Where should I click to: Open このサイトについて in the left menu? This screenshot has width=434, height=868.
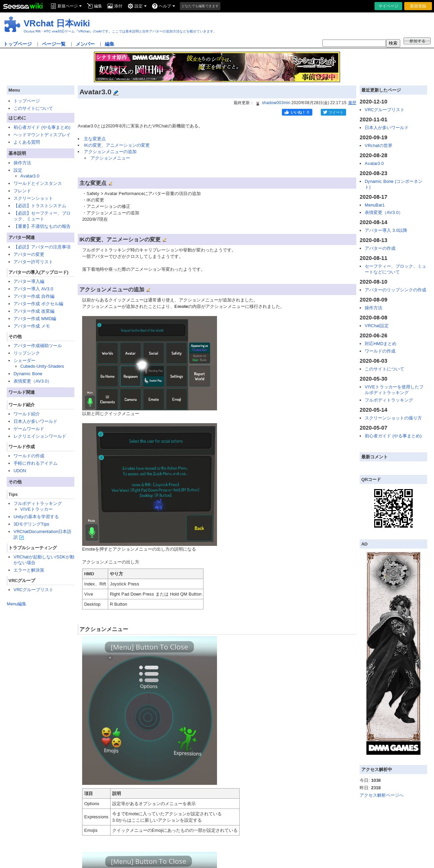33,108
